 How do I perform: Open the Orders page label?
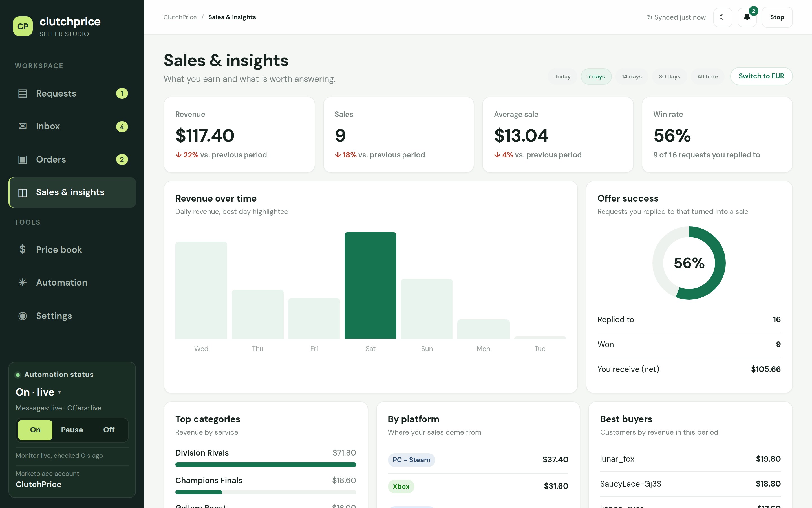[x=51, y=159]
